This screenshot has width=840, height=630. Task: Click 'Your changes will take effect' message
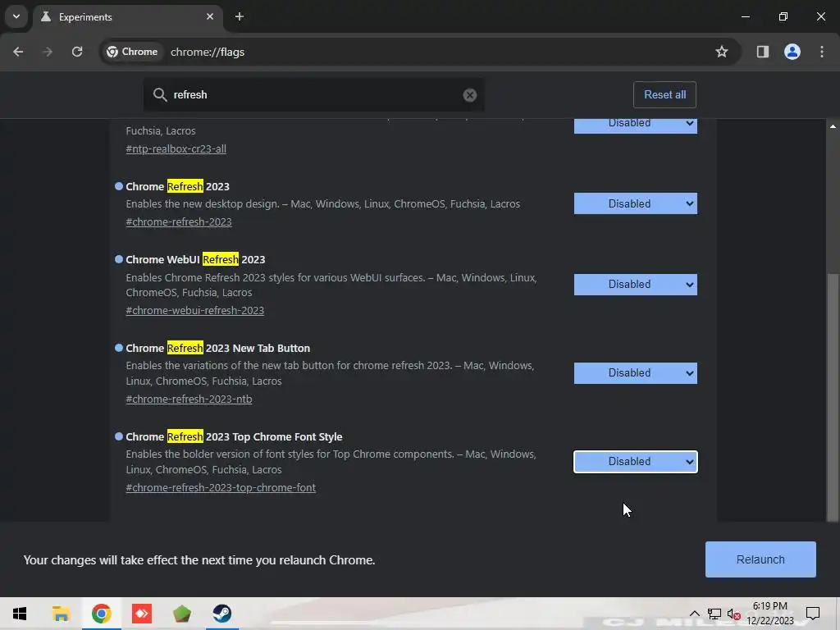point(199,559)
